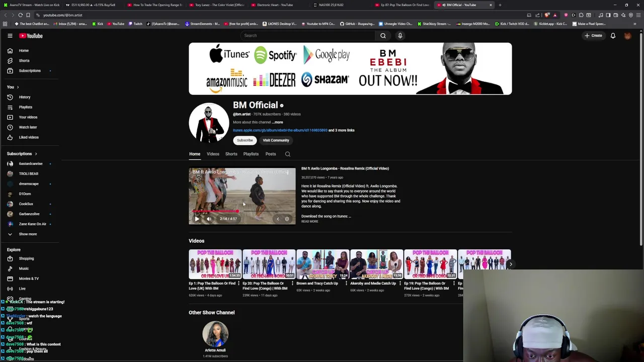
Task: Open featured video settings gear
Action: tap(287, 219)
